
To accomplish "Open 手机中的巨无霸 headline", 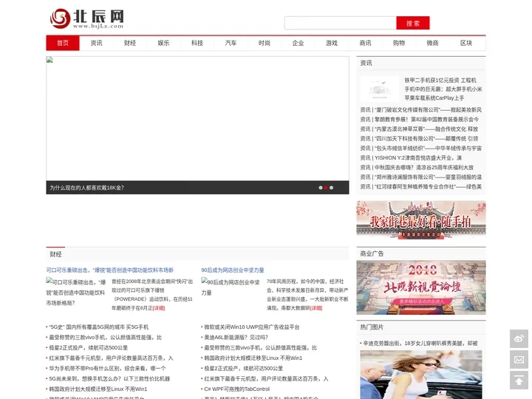I will 443,89.
